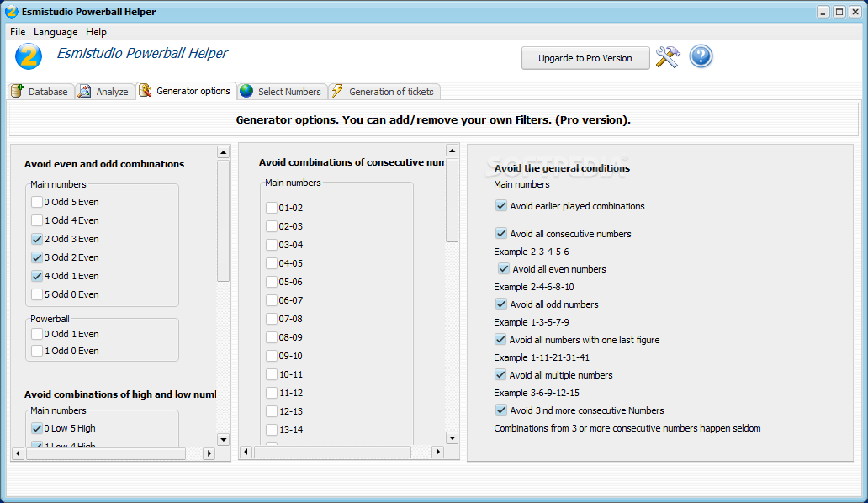Uncheck Avoid 3 nd more consecutive Numbers
Screen dimensions: 868x503
coord(501,410)
